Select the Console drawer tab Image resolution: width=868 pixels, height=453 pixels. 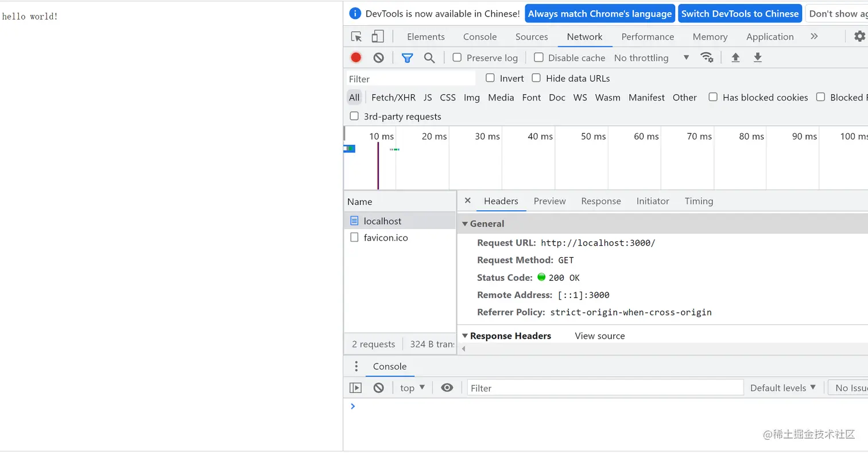pos(390,366)
